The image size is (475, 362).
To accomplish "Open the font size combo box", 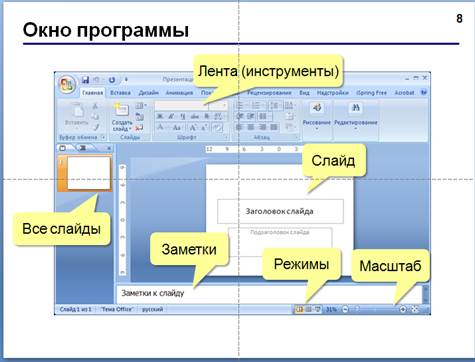I will [219, 106].
